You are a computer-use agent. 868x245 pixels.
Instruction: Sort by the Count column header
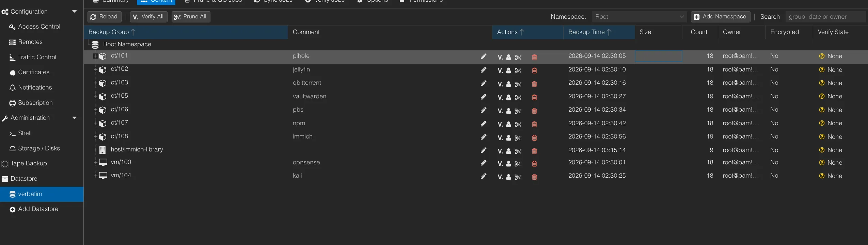(700, 32)
